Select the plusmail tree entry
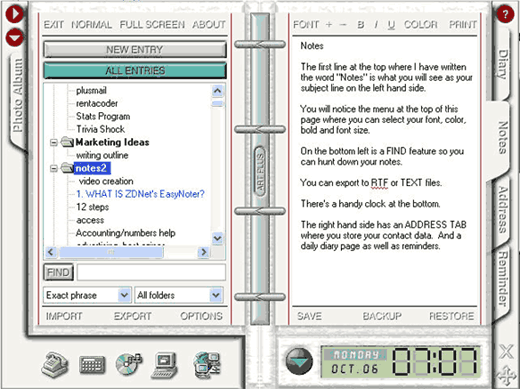520x389 pixels. click(x=91, y=90)
